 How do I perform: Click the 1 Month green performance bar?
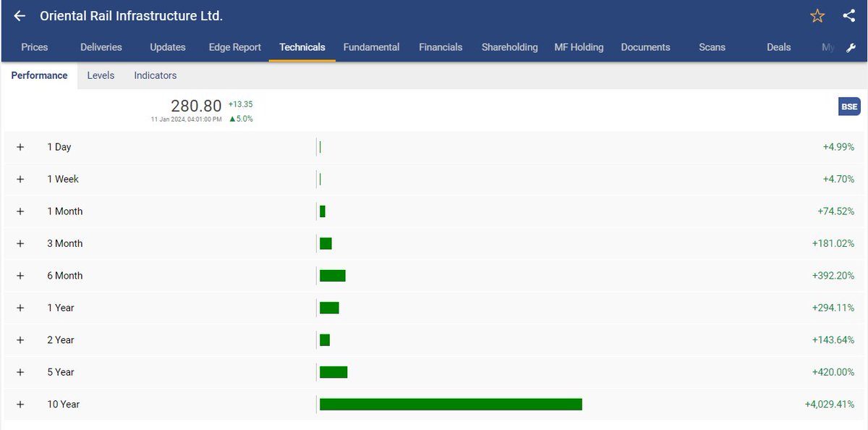(x=323, y=211)
